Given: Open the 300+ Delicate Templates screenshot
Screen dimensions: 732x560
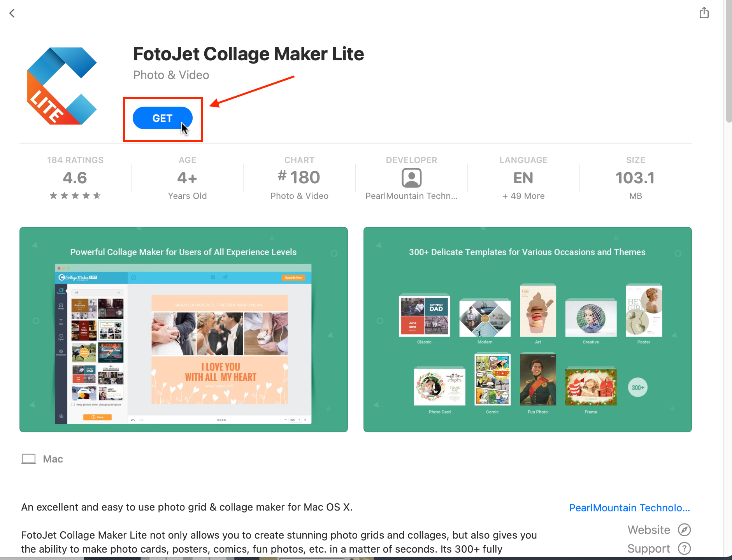Looking at the screenshot, I should pyautogui.click(x=528, y=330).
